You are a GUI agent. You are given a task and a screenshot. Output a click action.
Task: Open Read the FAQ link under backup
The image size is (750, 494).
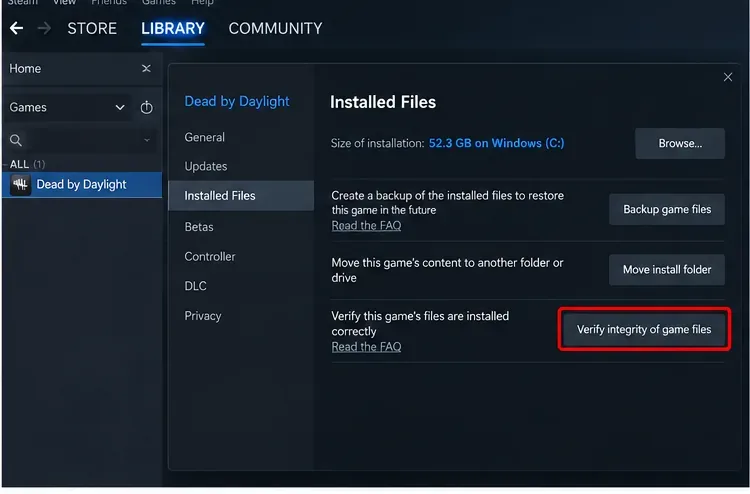(x=366, y=226)
